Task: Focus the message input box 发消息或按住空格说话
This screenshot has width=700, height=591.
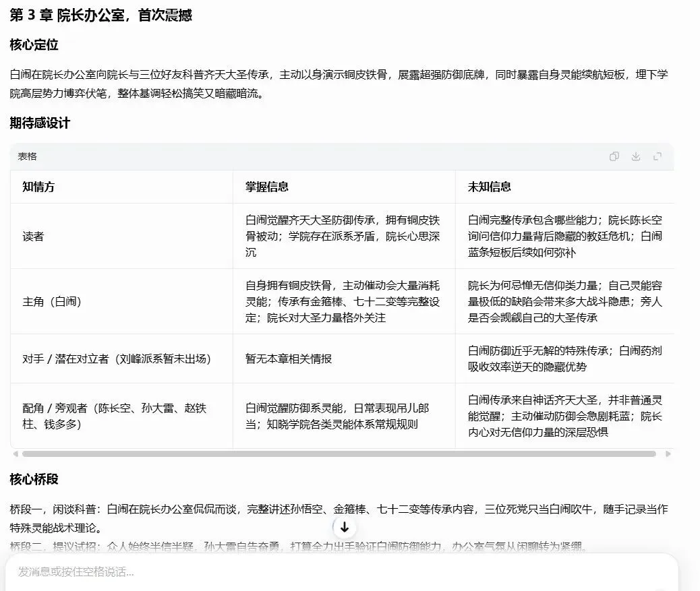Action: [341, 572]
